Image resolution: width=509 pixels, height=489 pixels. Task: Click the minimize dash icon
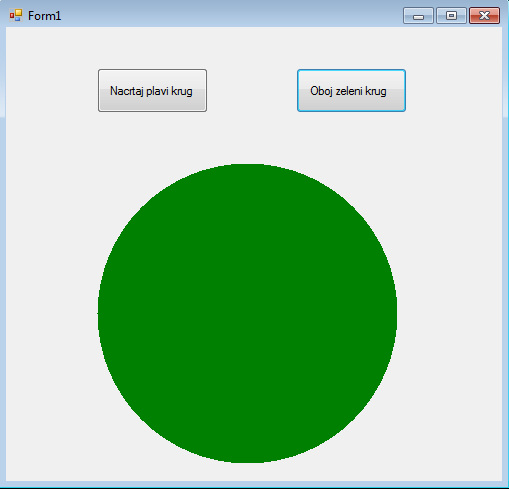click(x=418, y=16)
